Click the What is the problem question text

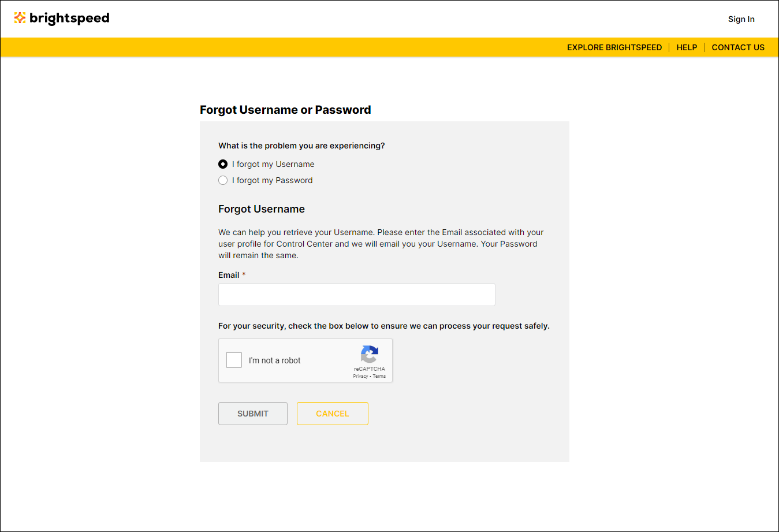301,146
